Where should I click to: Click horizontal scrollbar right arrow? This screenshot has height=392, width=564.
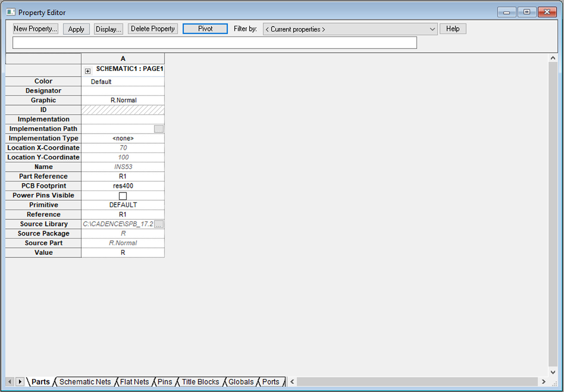[543, 382]
